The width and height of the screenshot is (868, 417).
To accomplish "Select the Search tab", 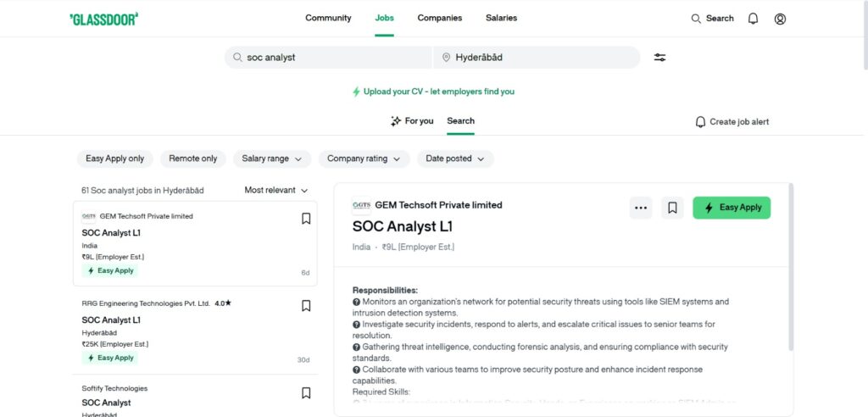I will coord(460,121).
